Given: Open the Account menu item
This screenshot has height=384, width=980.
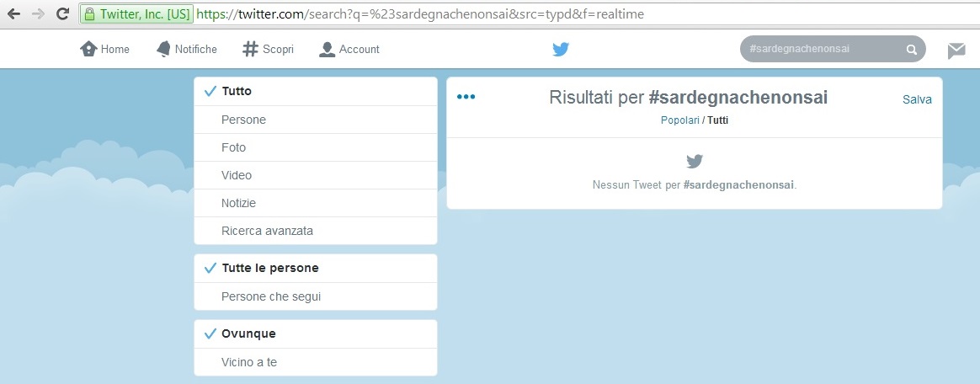Looking at the screenshot, I should click(x=349, y=50).
